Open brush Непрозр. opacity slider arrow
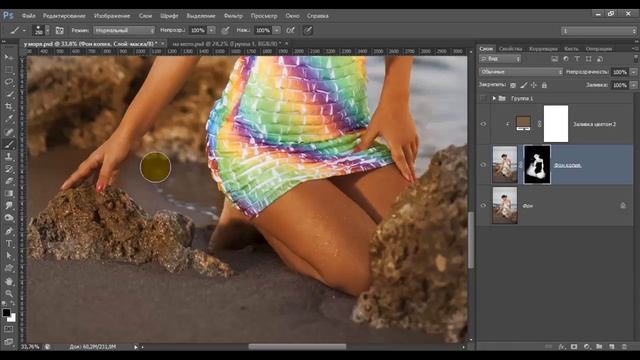 point(211,30)
